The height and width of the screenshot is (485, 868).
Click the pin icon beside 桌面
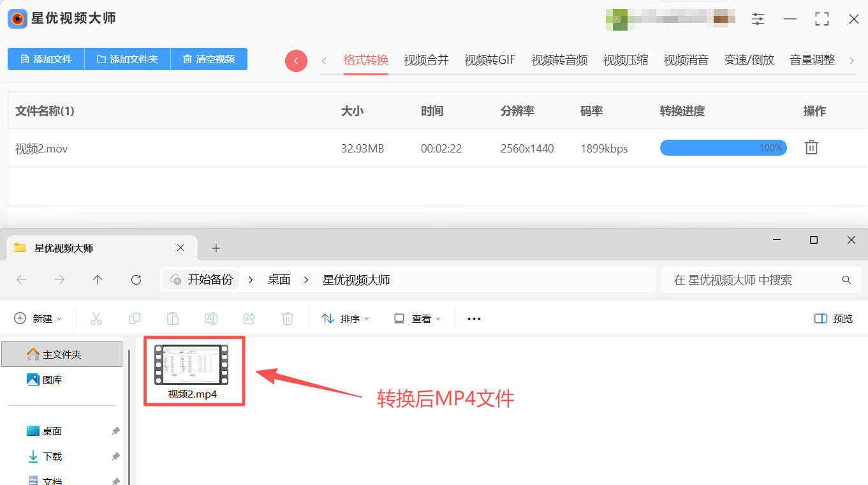pos(115,431)
